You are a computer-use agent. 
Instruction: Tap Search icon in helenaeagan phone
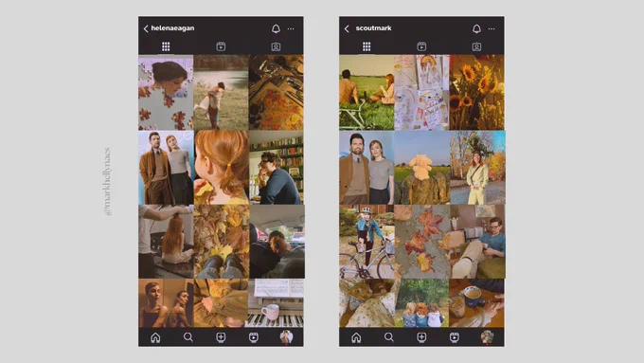(188, 337)
